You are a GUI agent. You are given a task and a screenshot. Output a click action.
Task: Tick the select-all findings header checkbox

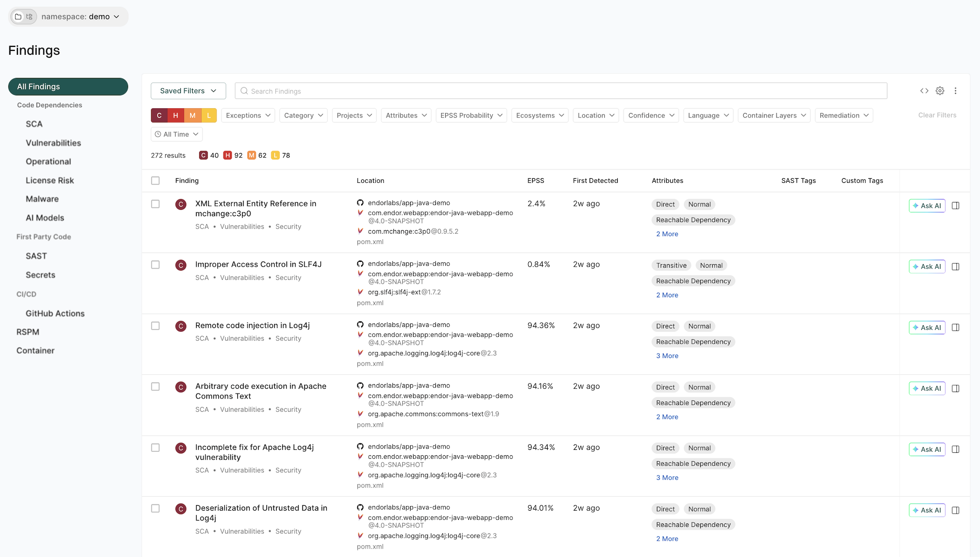(x=155, y=181)
